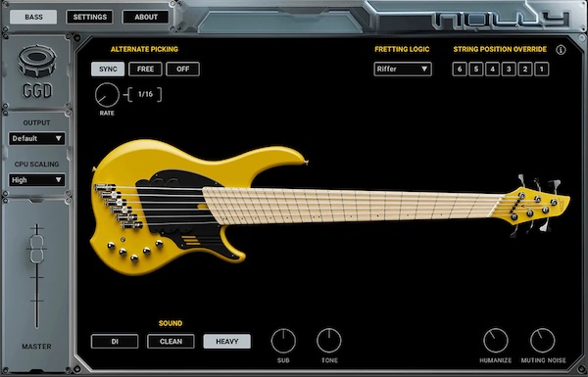
Task: Click the CPU SCALING label
Action: tap(37, 165)
